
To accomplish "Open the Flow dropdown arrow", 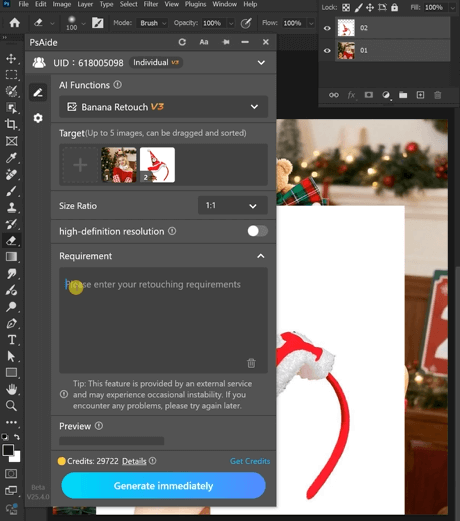I will [x=311, y=23].
